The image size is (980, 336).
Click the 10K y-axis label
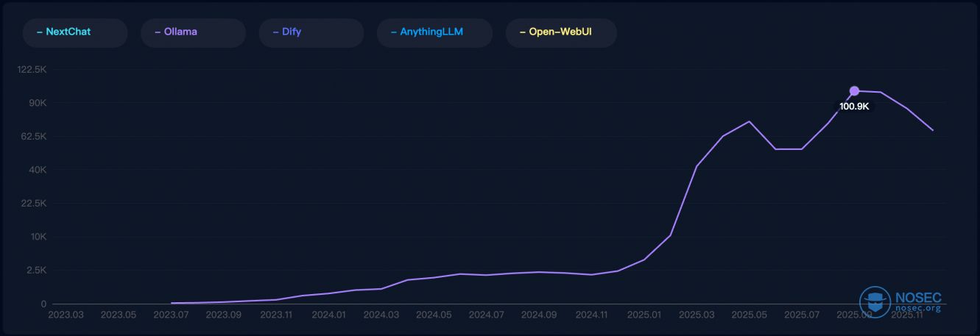click(x=38, y=237)
